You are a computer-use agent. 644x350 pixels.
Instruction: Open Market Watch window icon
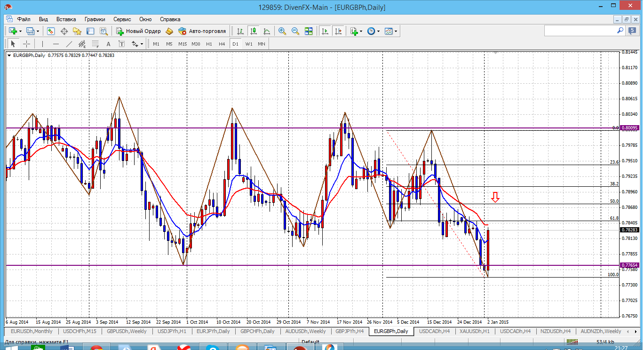coord(51,31)
